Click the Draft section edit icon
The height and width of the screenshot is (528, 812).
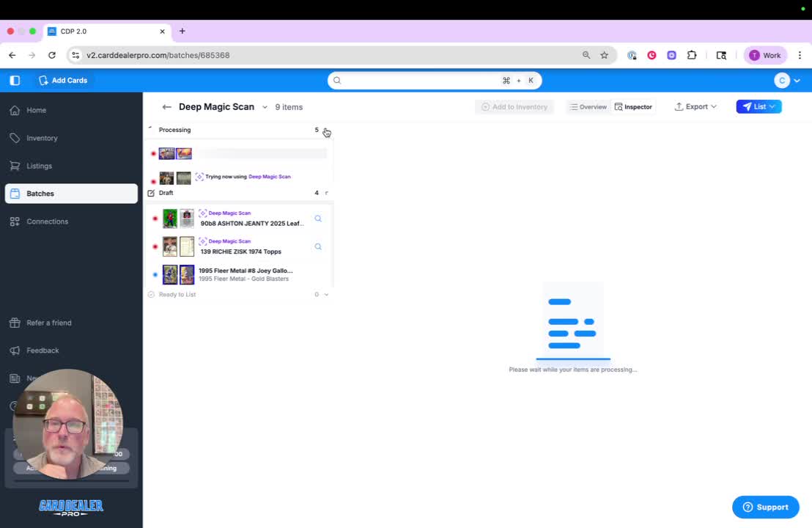tap(151, 193)
